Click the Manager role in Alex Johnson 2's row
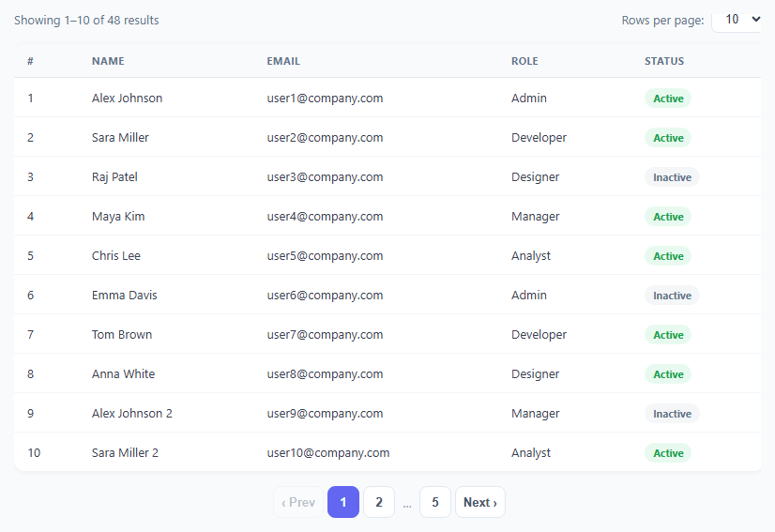The width and height of the screenshot is (775, 532). [x=536, y=414]
